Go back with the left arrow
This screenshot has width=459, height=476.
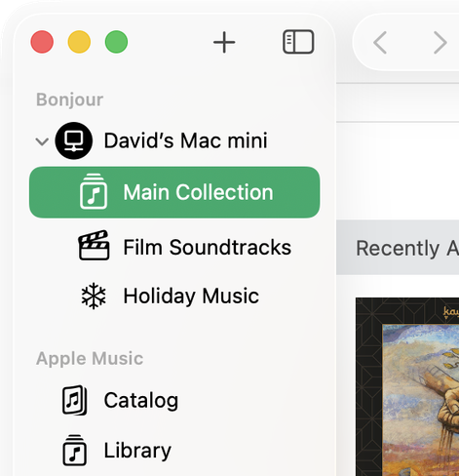tap(380, 42)
